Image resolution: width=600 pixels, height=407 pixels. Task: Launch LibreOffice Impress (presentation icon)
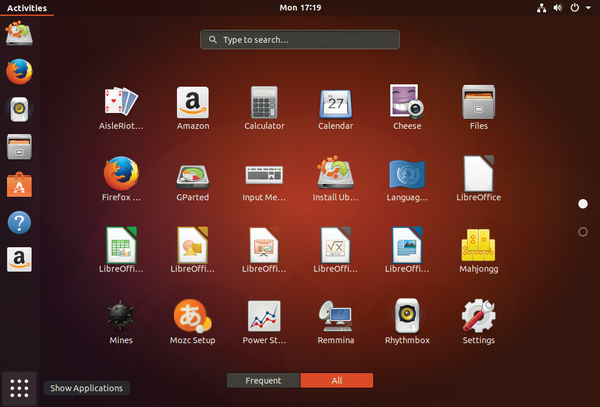264,250
